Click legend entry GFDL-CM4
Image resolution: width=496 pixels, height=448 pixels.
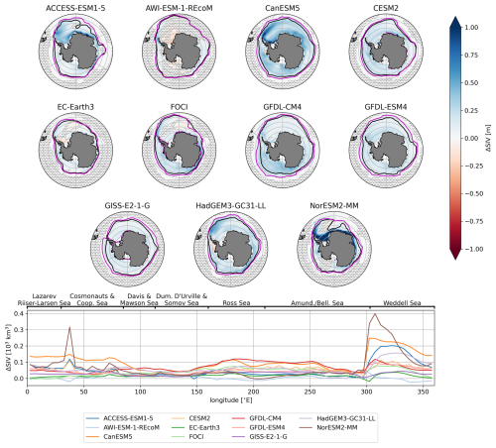coord(257,418)
